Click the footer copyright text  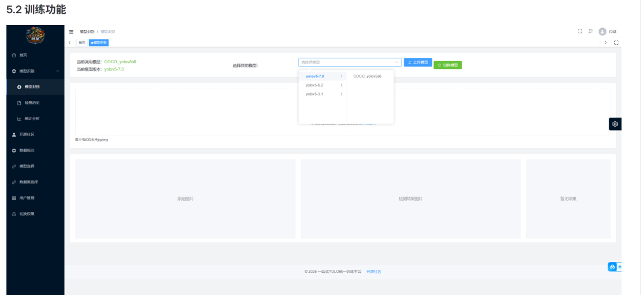(333, 272)
